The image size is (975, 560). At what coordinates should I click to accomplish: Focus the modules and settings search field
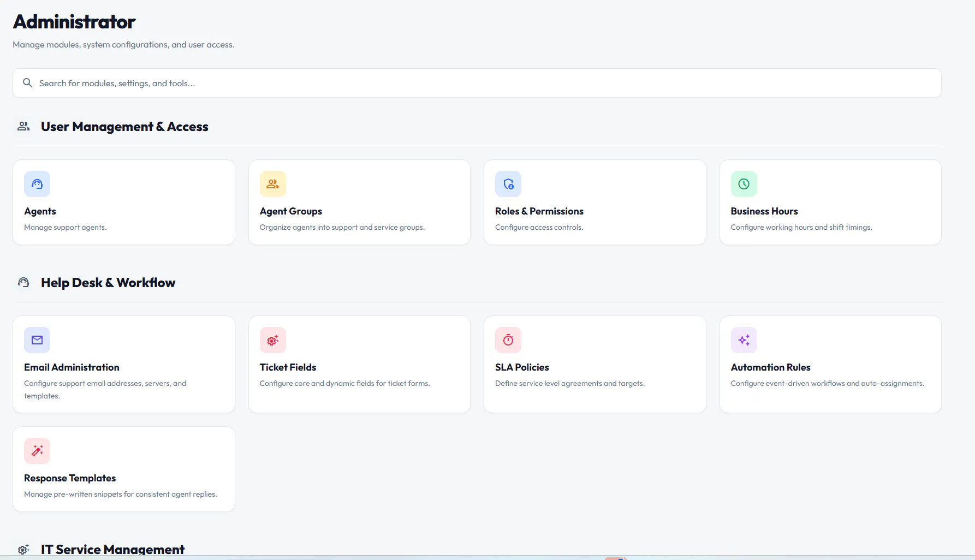pos(477,83)
